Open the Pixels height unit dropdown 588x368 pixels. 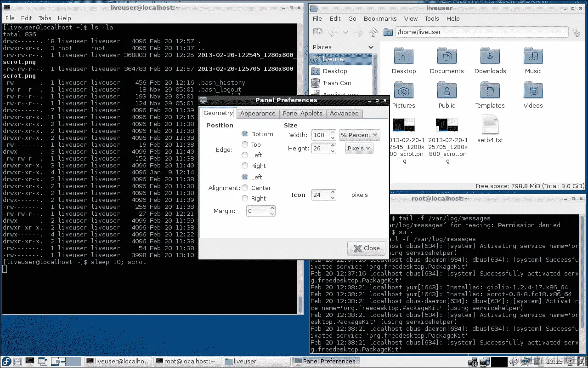[x=359, y=148]
